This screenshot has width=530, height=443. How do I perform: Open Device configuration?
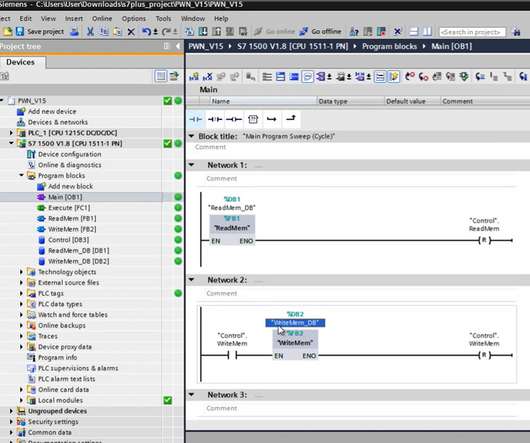(69, 154)
